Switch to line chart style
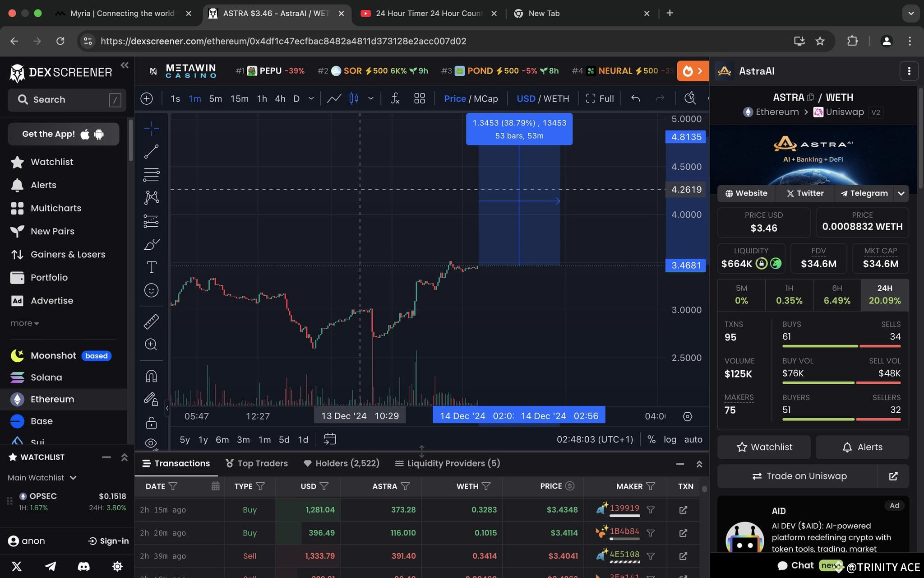Viewport: 924px width, 578px height. pos(334,98)
